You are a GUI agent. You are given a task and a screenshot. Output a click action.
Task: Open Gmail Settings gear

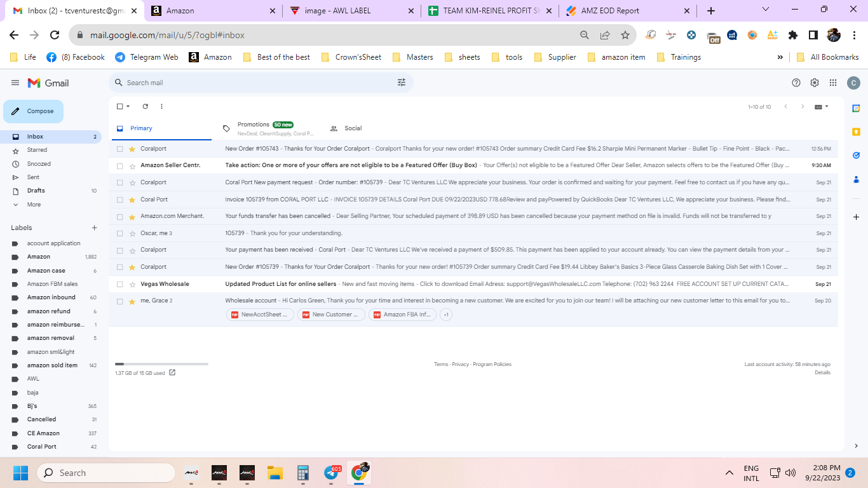tap(815, 83)
